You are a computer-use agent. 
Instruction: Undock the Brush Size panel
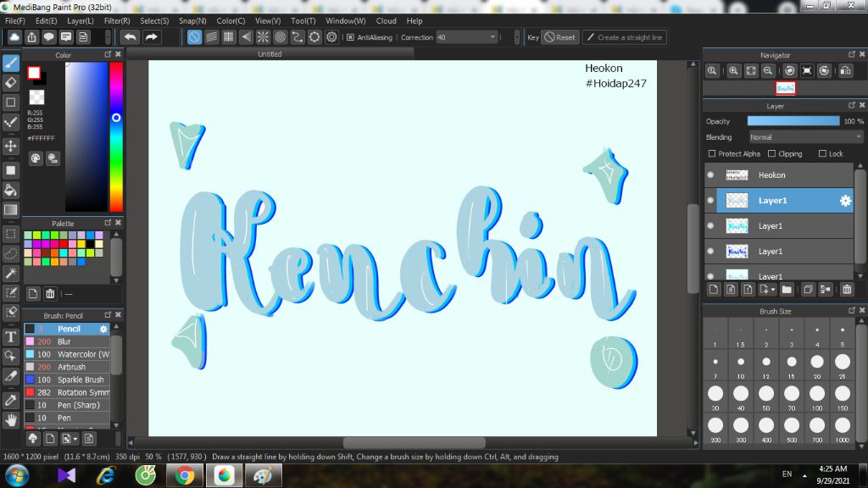click(x=851, y=310)
